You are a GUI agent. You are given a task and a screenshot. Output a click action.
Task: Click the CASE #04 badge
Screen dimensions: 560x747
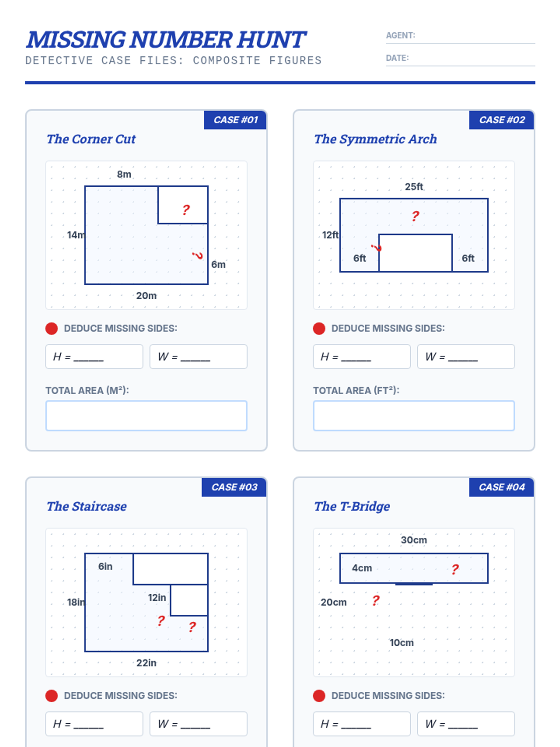click(502, 487)
